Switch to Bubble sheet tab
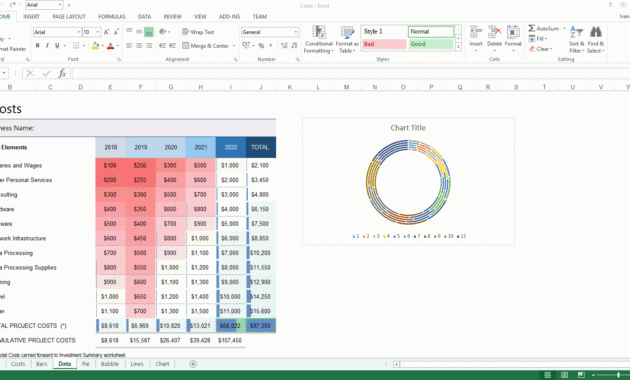The width and height of the screenshot is (630, 380). pyautogui.click(x=110, y=364)
